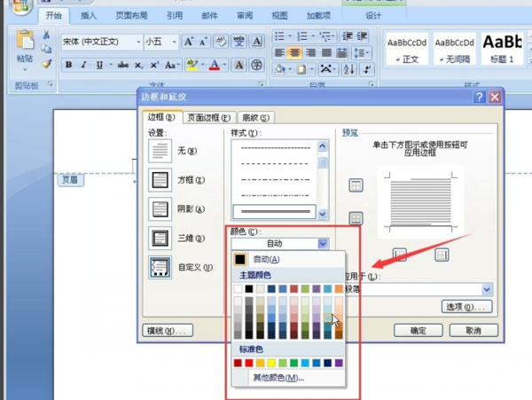Open the font name dropdown

point(138,42)
